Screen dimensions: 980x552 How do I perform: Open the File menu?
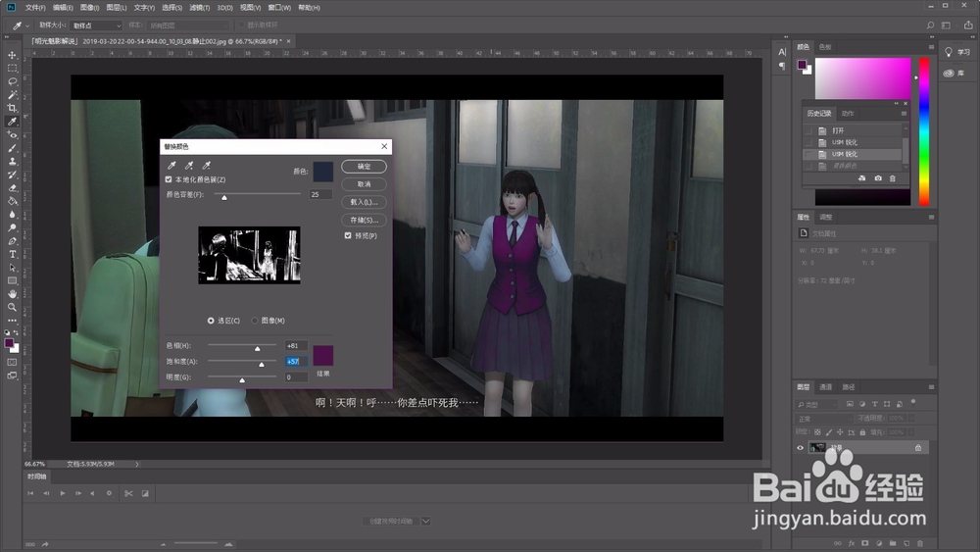pyautogui.click(x=35, y=8)
